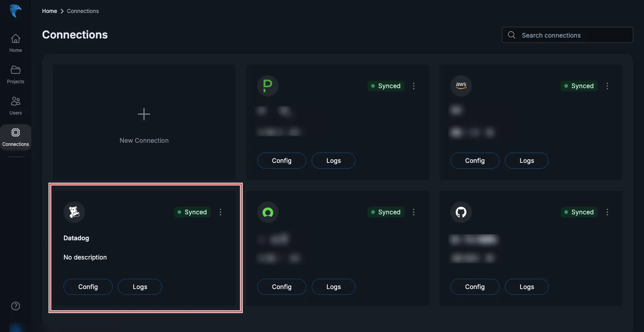This screenshot has height=332, width=644.
Task: Open Config for the AWS connection
Action: point(475,161)
